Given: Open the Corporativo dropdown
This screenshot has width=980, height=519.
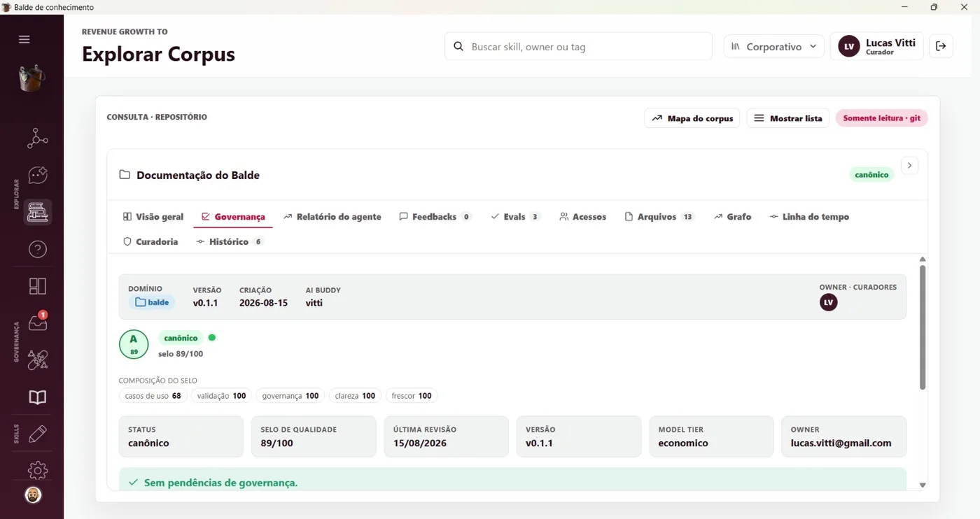Looking at the screenshot, I should click(x=774, y=46).
